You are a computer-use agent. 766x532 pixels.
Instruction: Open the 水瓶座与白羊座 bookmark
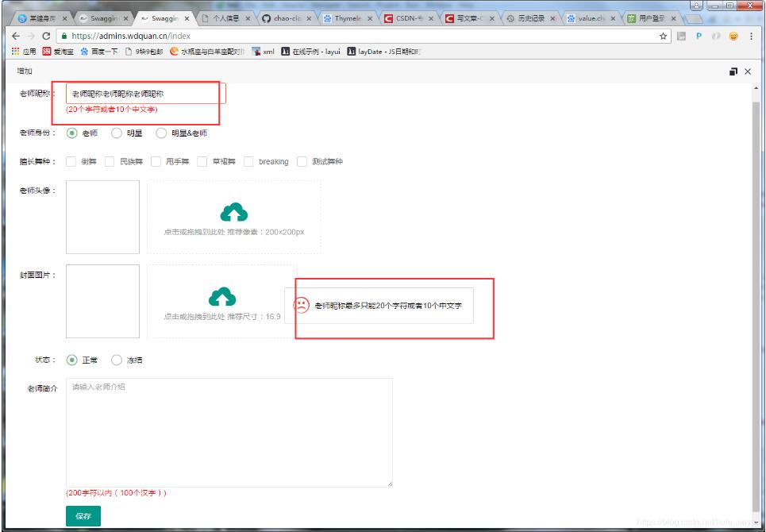pyautogui.click(x=207, y=52)
